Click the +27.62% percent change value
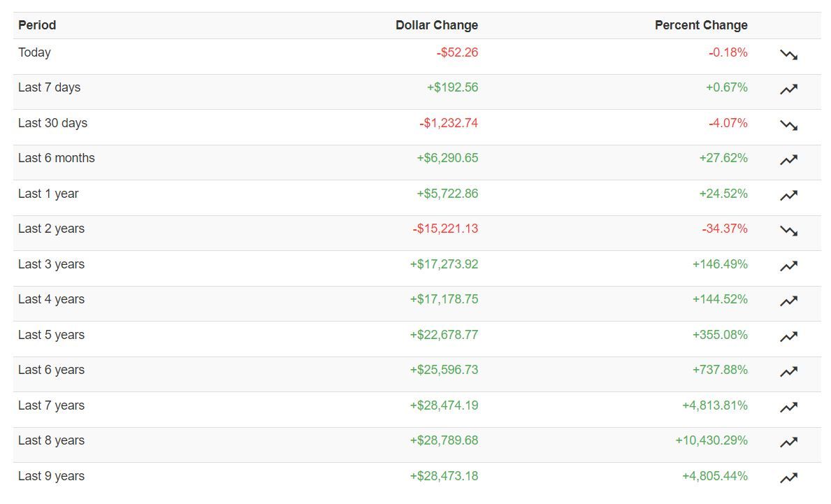Image resolution: width=831 pixels, height=504 pixels. click(723, 158)
